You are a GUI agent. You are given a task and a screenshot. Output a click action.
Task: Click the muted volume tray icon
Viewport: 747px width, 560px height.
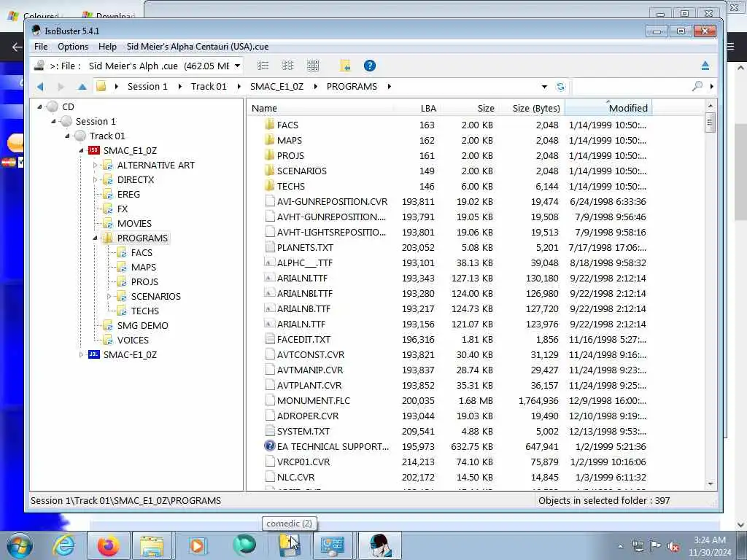(673, 547)
